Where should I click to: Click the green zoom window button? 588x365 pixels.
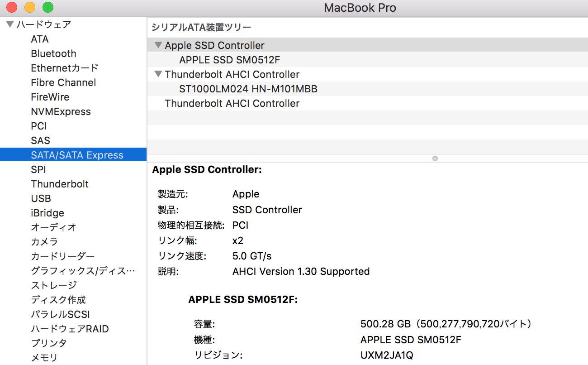(47, 7)
